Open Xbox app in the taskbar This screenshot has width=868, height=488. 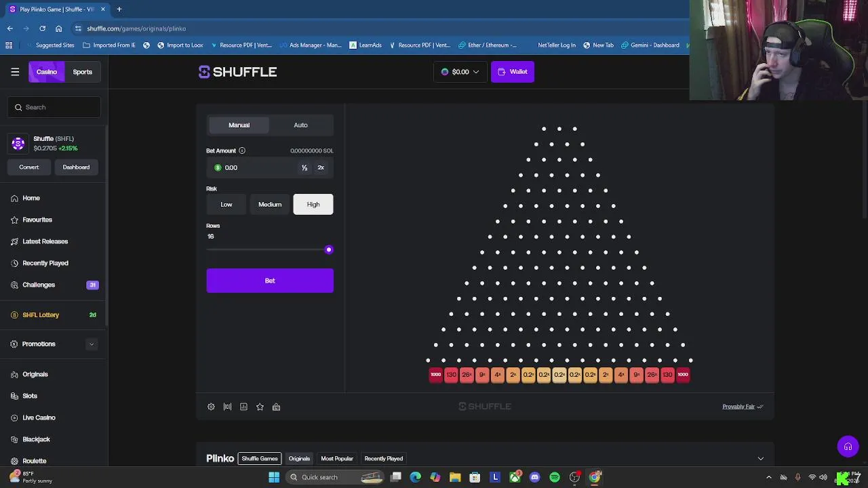pos(515,477)
